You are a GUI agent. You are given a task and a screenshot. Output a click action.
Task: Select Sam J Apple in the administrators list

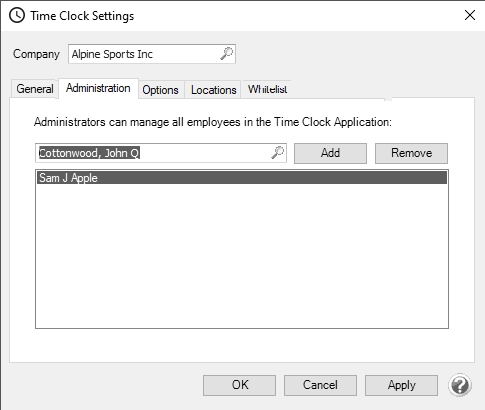coord(242,178)
